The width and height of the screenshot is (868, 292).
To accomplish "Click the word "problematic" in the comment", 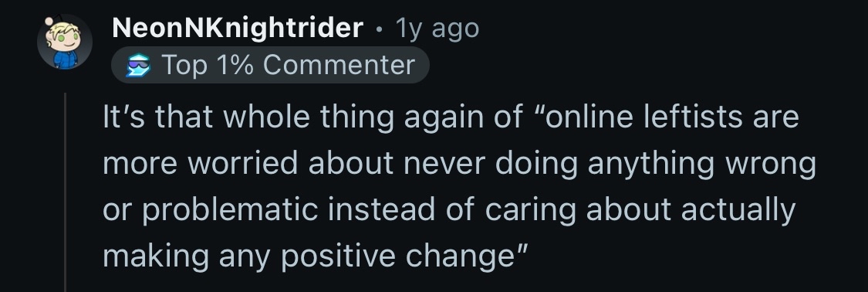I will 230,210.
